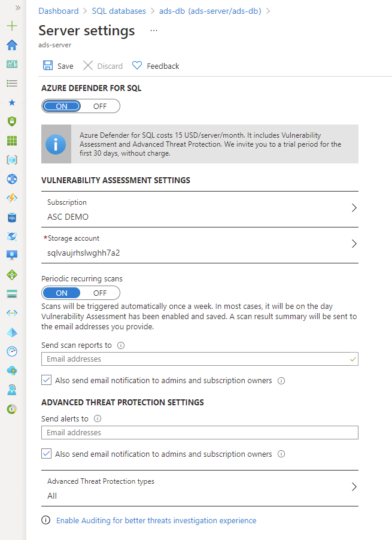Click info icon beside Send alerts to
This screenshot has height=540, width=392.
tap(98, 419)
